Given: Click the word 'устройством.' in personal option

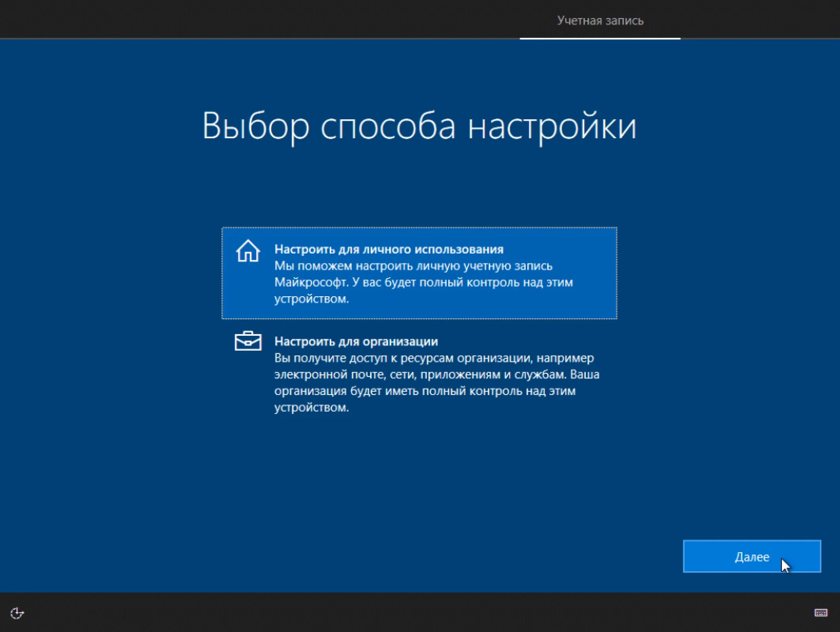Looking at the screenshot, I should (311, 299).
